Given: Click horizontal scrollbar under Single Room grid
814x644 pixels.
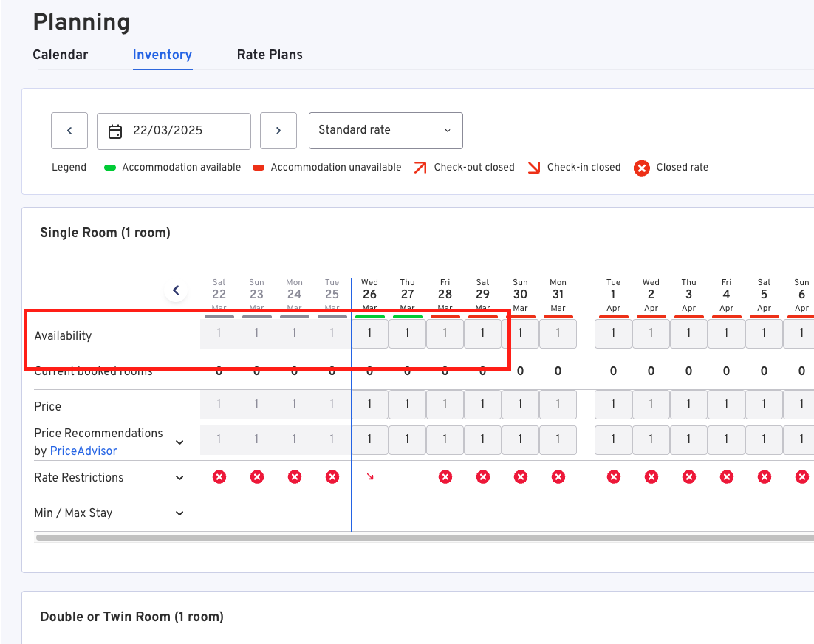Looking at the screenshot, I should pos(425,538).
